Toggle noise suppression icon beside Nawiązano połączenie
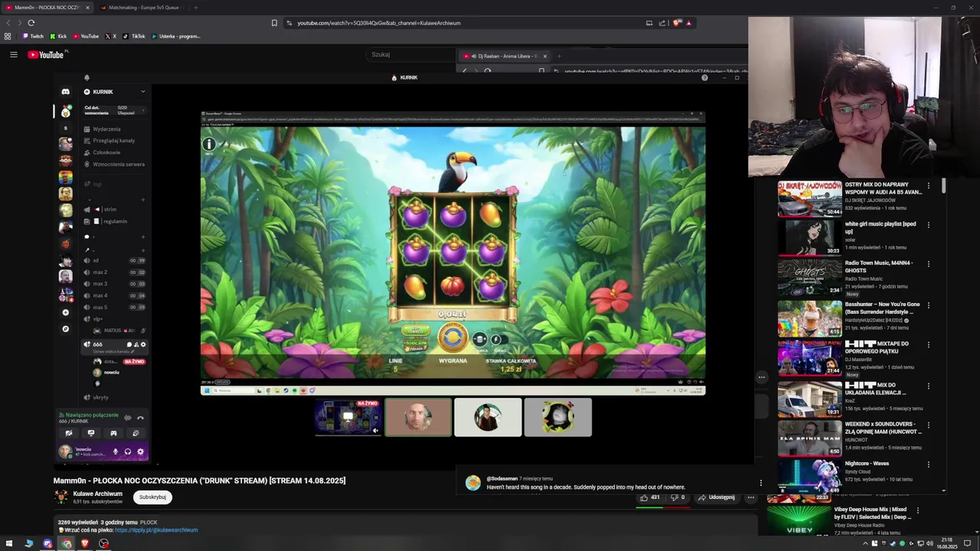This screenshot has height=551, width=980. [x=128, y=418]
